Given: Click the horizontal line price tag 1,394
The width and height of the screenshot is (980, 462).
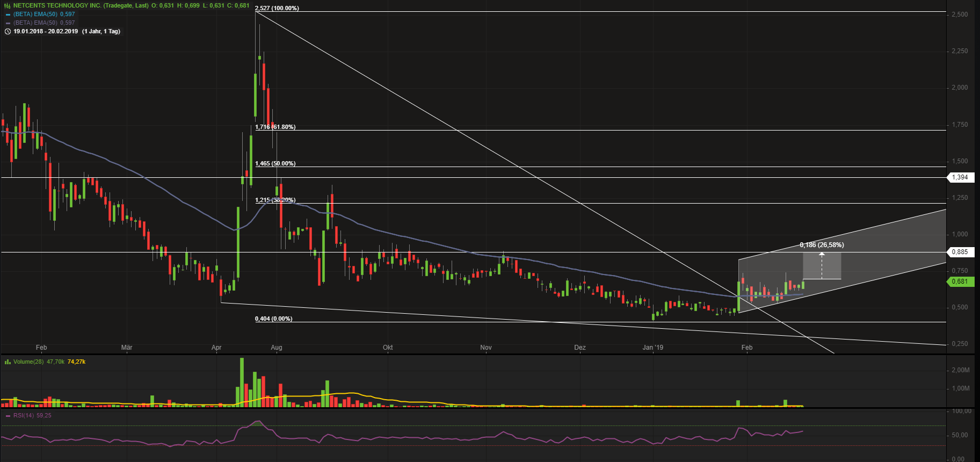Looking at the screenshot, I should [960, 177].
